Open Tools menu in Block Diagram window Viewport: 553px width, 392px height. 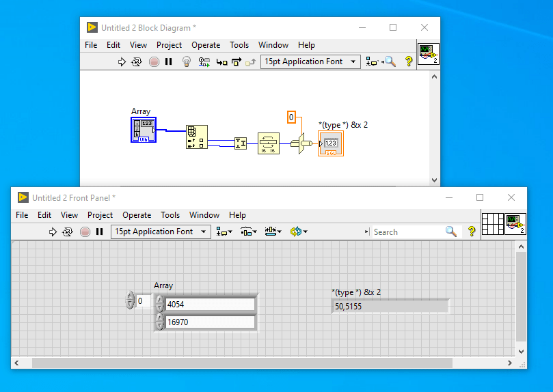click(239, 45)
